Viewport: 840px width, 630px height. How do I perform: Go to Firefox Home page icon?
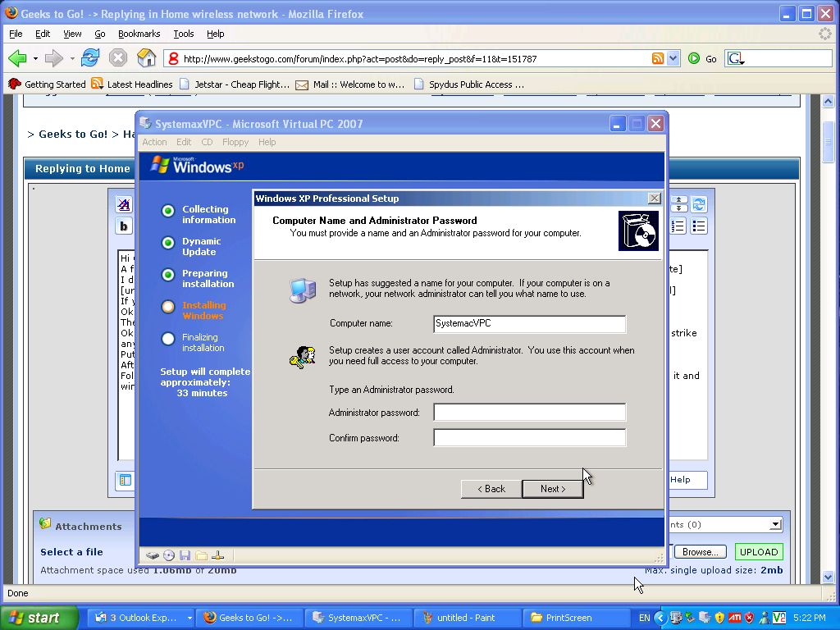(x=146, y=58)
